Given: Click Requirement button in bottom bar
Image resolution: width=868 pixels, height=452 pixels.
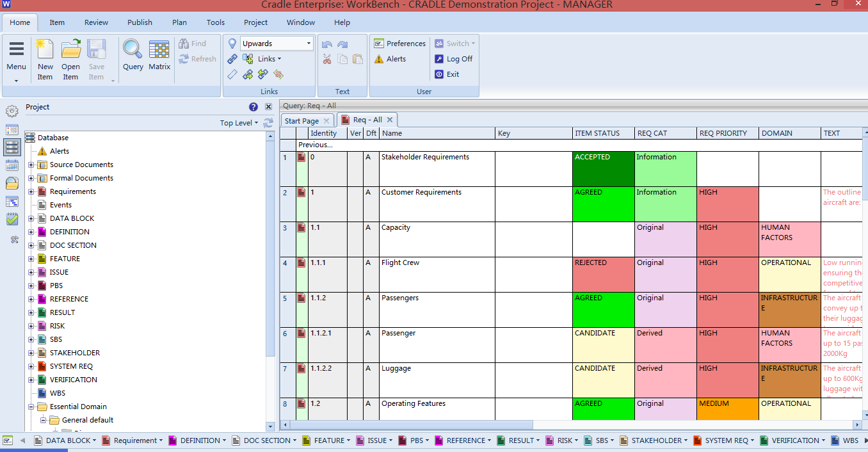Looking at the screenshot, I should [131, 440].
